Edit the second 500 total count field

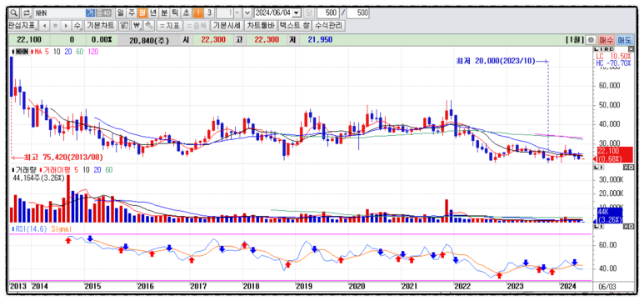coord(358,13)
